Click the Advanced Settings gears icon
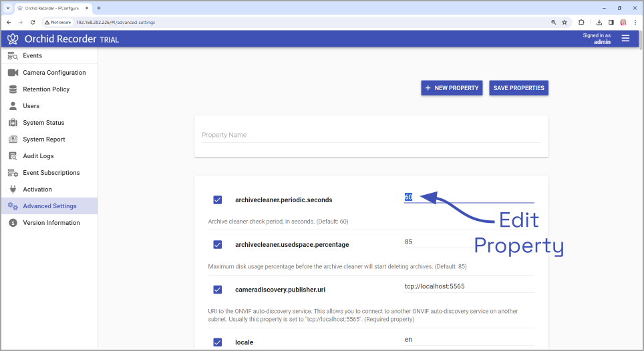This screenshot has width=644, height=351. [x=13, y=206]
